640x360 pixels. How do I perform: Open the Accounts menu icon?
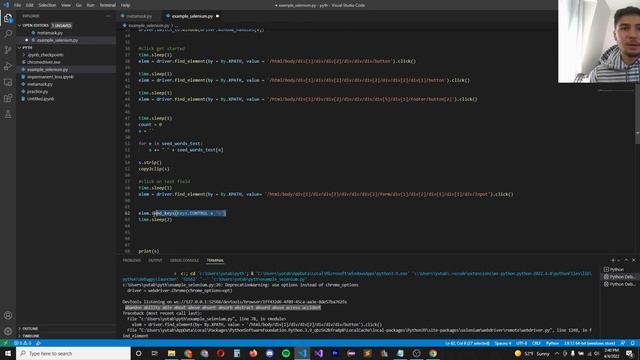click(x=8, y=315)
